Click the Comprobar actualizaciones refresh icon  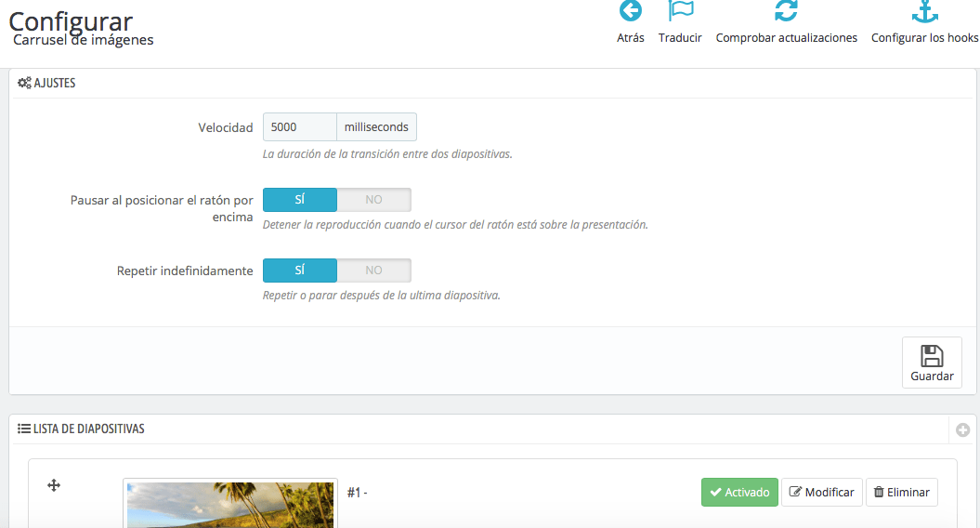786,10
